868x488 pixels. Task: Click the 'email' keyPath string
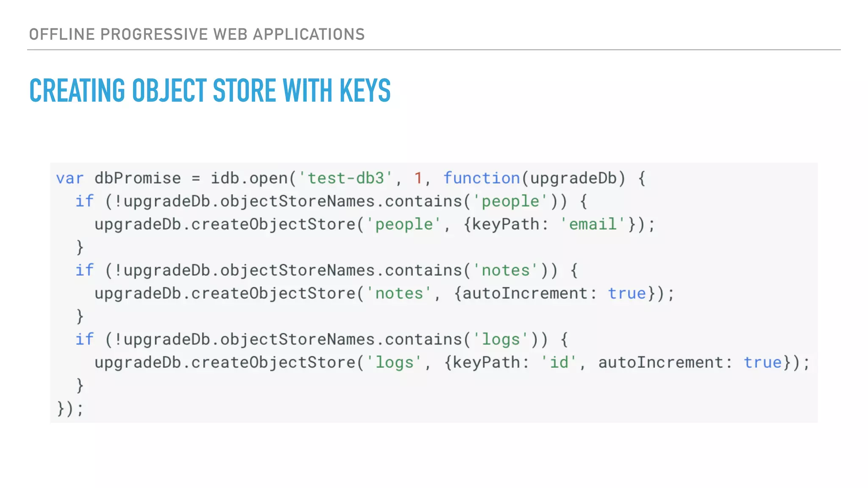(593, 225)
